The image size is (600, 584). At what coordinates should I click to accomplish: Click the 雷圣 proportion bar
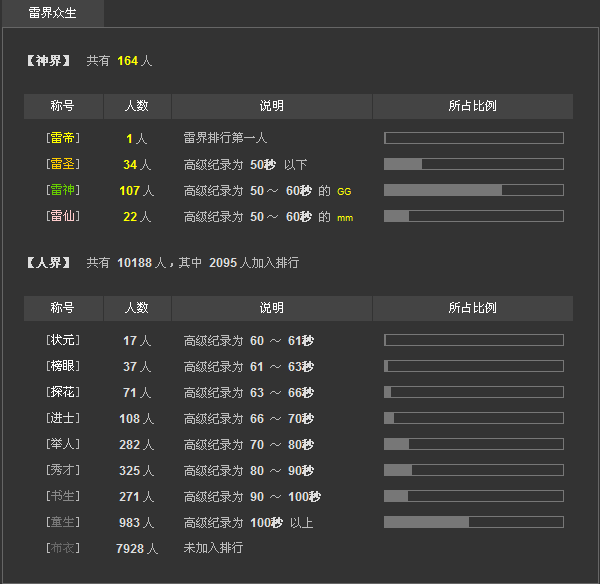click(x=474, y=164)
